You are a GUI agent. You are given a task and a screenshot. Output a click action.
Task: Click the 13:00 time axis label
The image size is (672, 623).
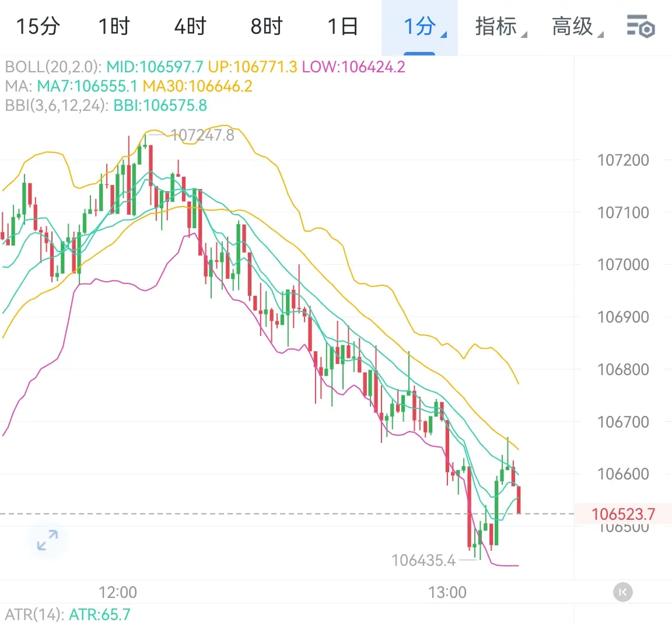447,592
